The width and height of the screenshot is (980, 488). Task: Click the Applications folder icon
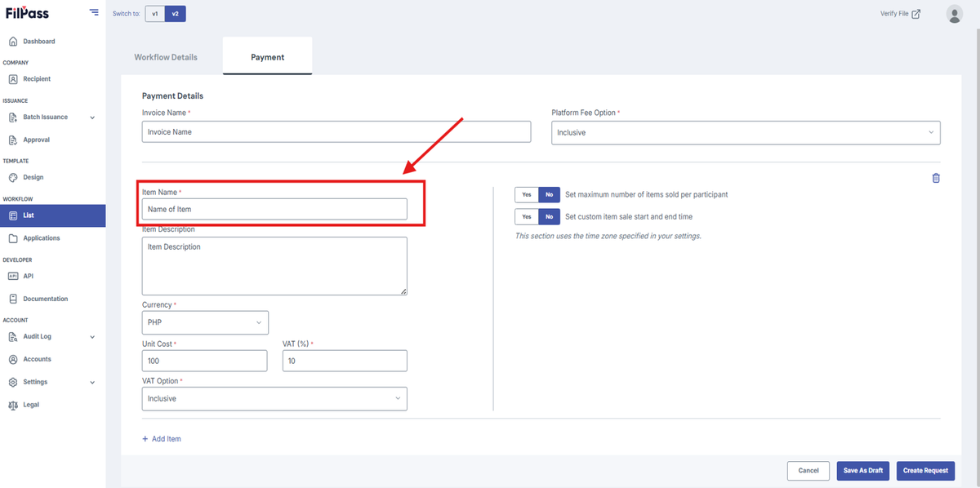[x=13, y=238]
